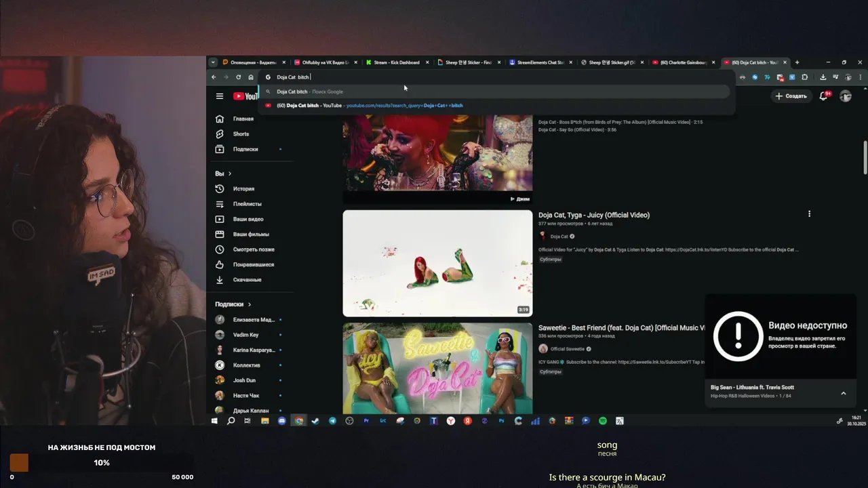Open the Дарья Каплан subscription channel
868x488 pixels.
click(x=250, y=410)
